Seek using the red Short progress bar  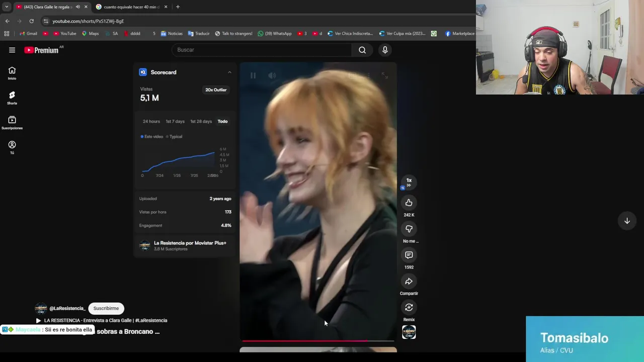(x=318, y=340)
